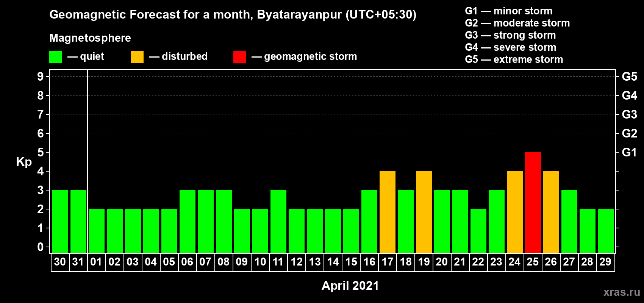This screenshot has width=644, height=303.
Task: Click the 'April 2021' month label
Action: coord(350,286)
